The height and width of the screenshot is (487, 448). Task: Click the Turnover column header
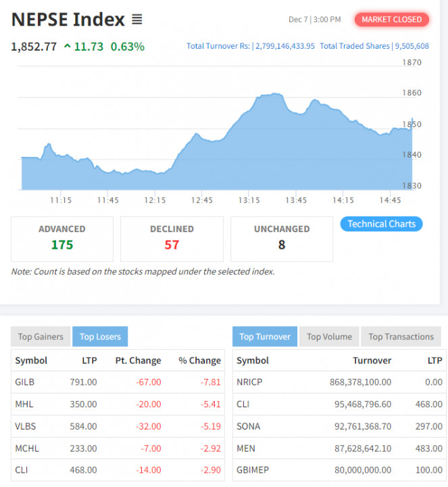[x=372, y=361]
